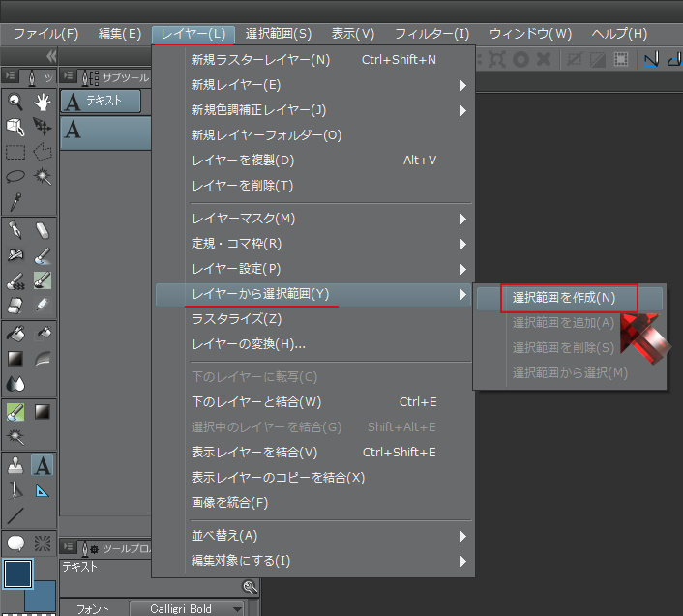Select the Eraser tool

tap(43, 230)
